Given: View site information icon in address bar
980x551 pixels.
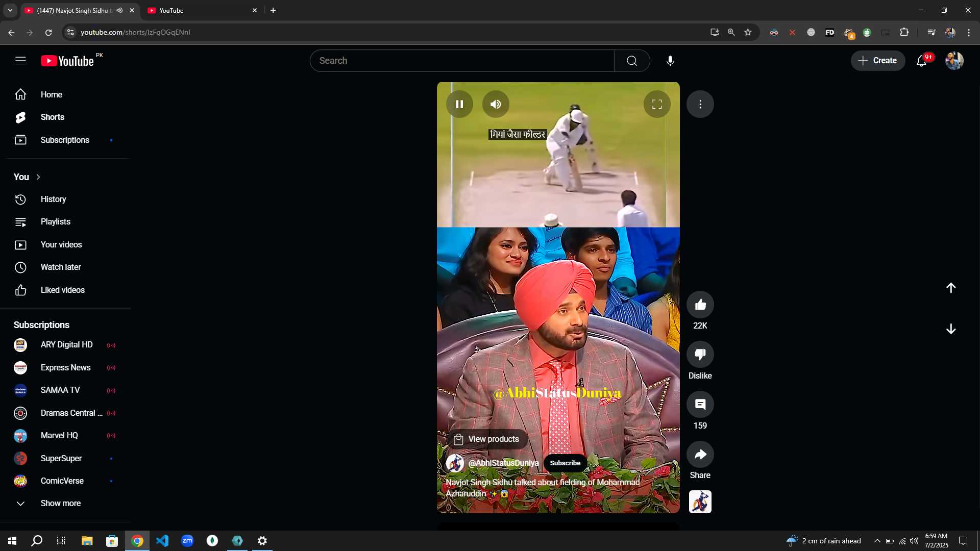Looking at the screenshot, I should [70, 32].
